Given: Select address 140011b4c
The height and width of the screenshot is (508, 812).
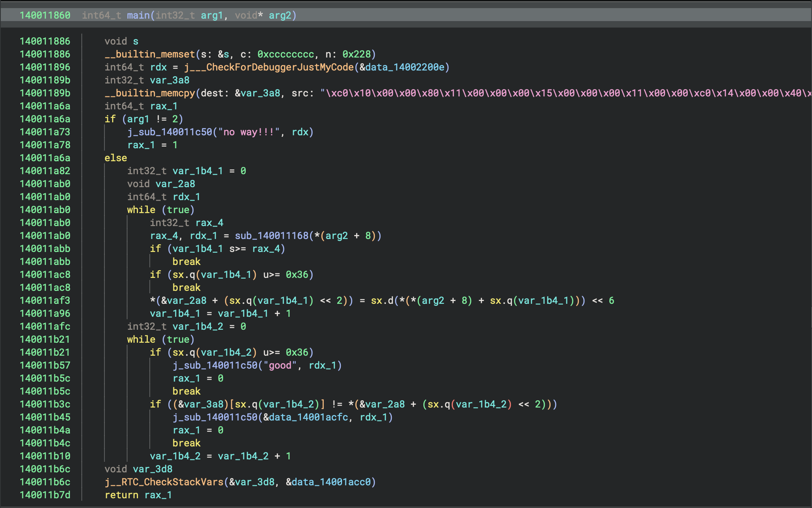Looking at the screenshot, I should [x=45, y=443].
